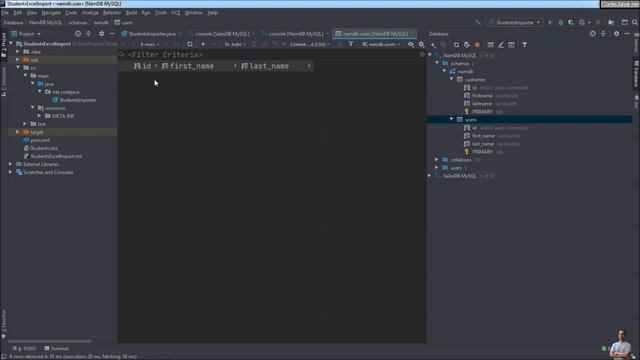Locate opened file in Project panel

pos(78,34)
